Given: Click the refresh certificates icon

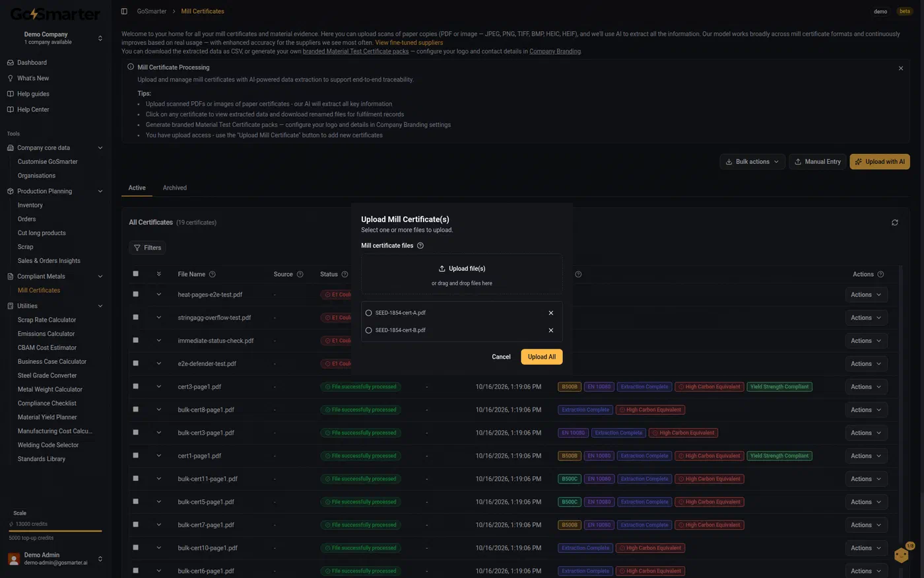Looking at the screenshot, I should tap(895, 223).
